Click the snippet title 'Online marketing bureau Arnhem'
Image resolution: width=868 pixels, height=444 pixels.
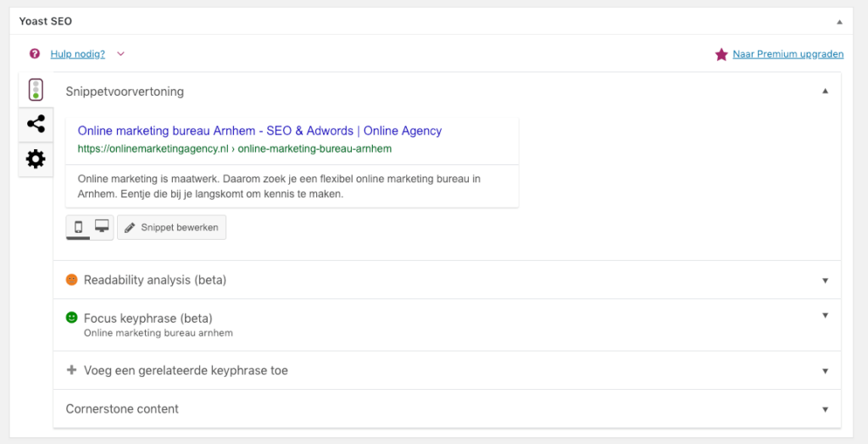(x=259, y=130)
